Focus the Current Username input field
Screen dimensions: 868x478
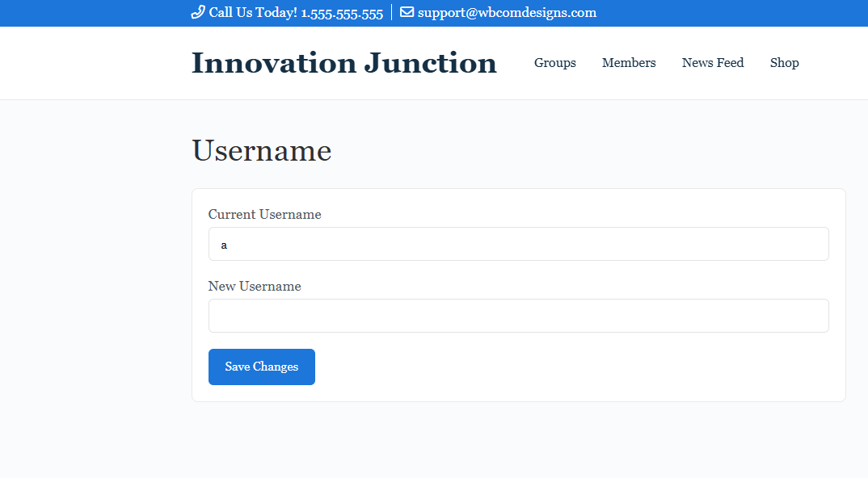[x=518, y=244]
